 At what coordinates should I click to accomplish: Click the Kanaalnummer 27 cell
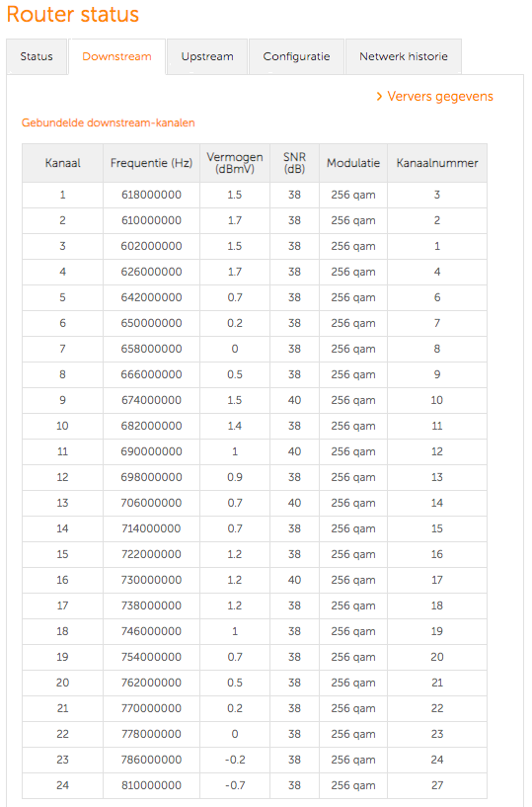437,785
